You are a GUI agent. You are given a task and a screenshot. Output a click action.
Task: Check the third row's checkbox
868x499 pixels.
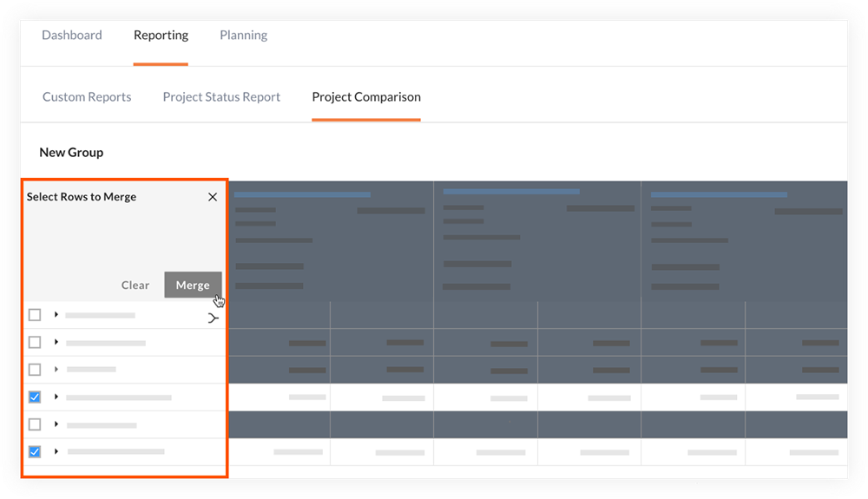coord(35,370)
